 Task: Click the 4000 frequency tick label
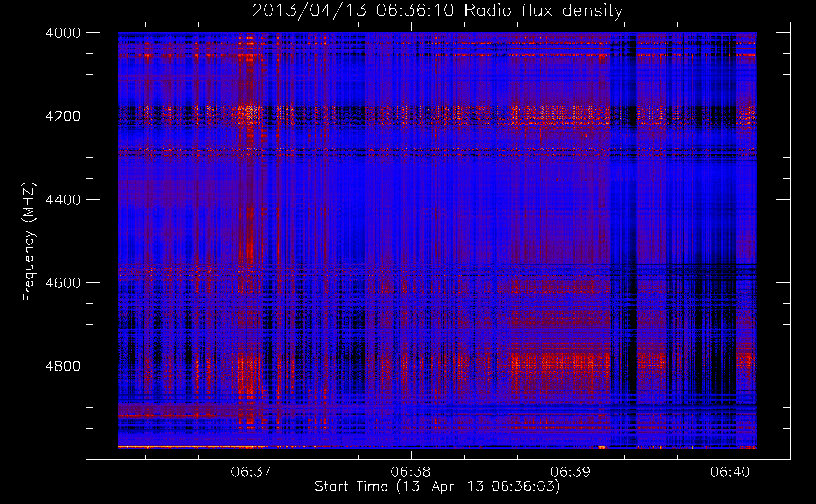point(63,33)
